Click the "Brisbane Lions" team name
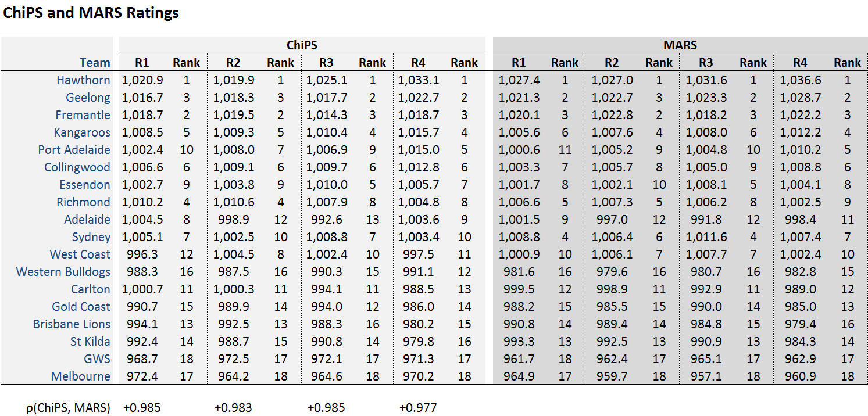Screen dimensions: 868x416 pos(72,324)
